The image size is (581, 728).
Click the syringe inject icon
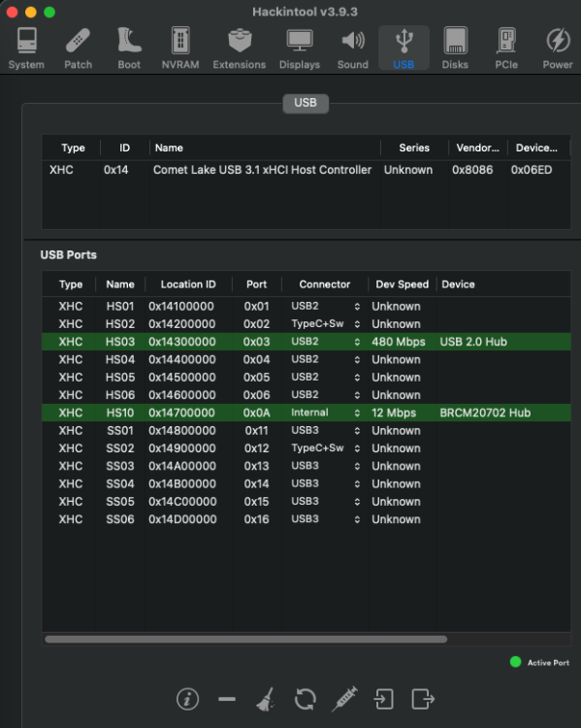pyautogui.click(x=344, y=699)
